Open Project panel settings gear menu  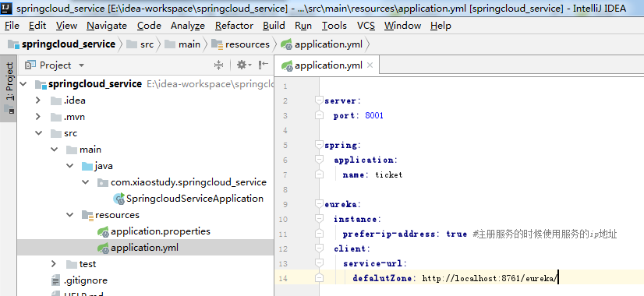click(244, 65)
